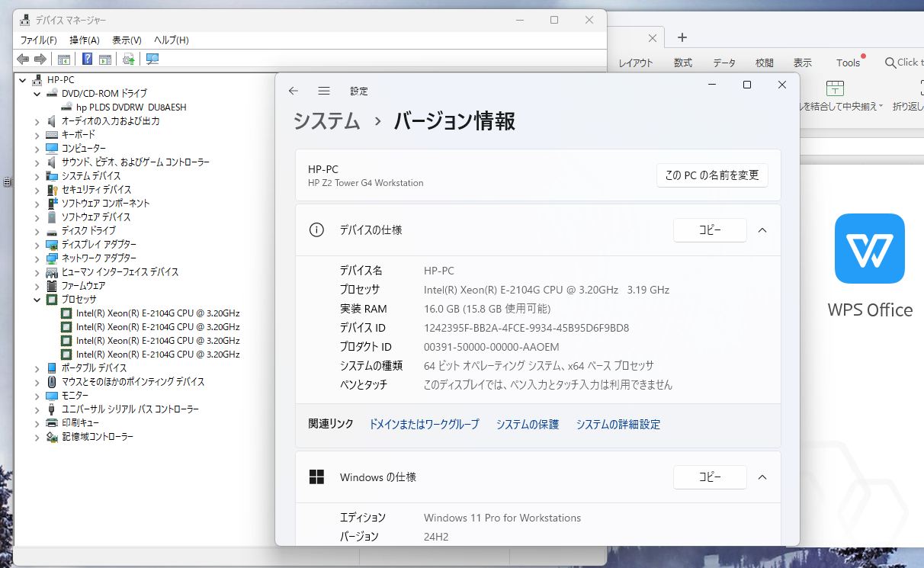Click the merge-and-center icon in WPS ribbon
Image resolution: width=924 pixels, height=568 pixels.
point(836,87)
